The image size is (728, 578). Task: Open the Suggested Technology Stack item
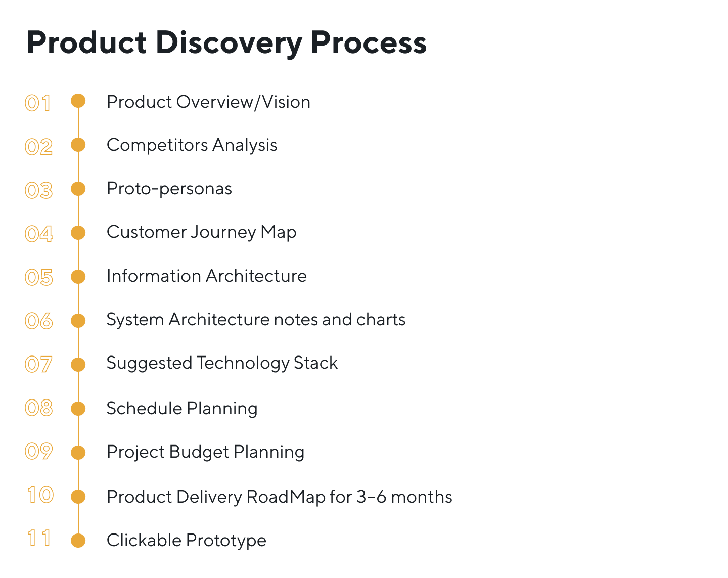pos(222,363)
